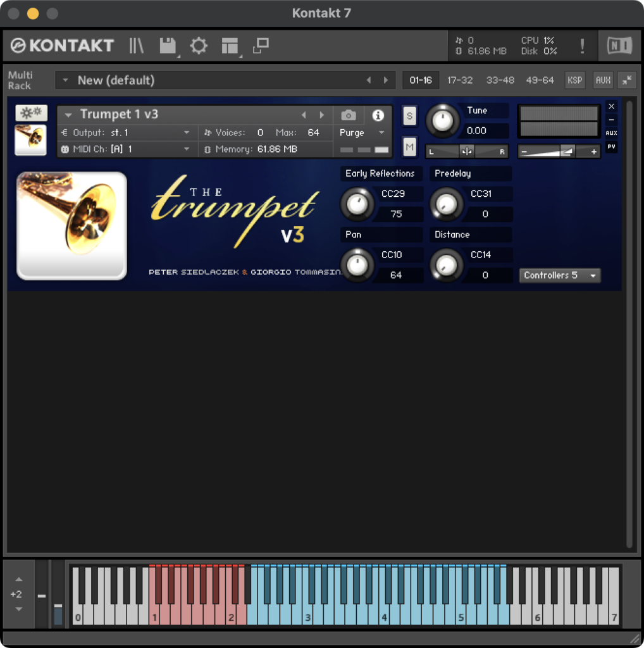Open the MIDI Ch [A] 1 dropdown
644x648 pixels.
pos(127,149)
